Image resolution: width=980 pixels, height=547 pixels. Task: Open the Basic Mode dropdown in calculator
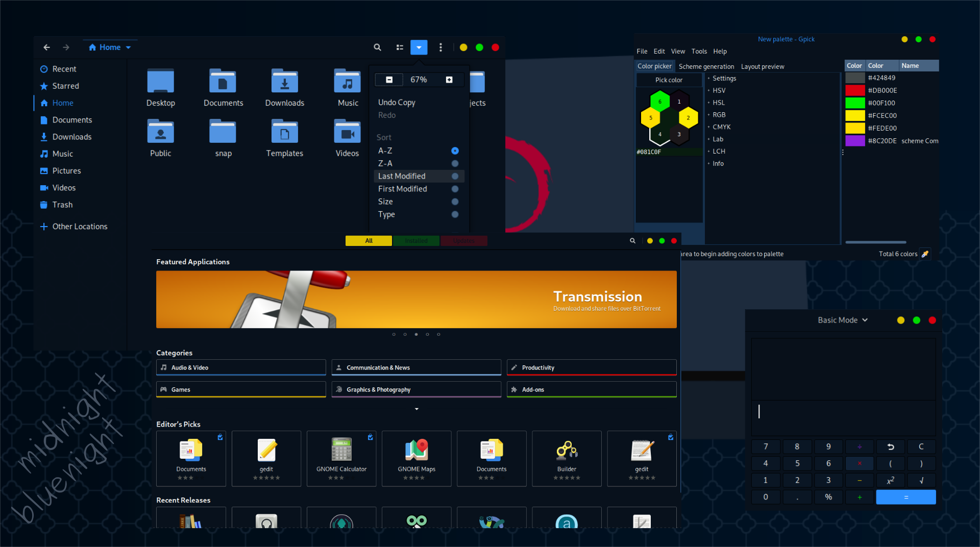[842, 320]
